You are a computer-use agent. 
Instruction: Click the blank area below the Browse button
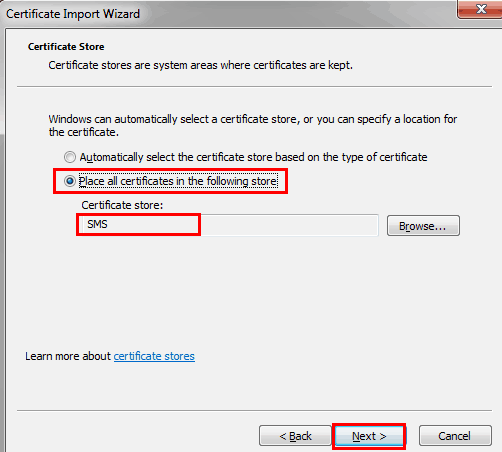coord(423,283)
